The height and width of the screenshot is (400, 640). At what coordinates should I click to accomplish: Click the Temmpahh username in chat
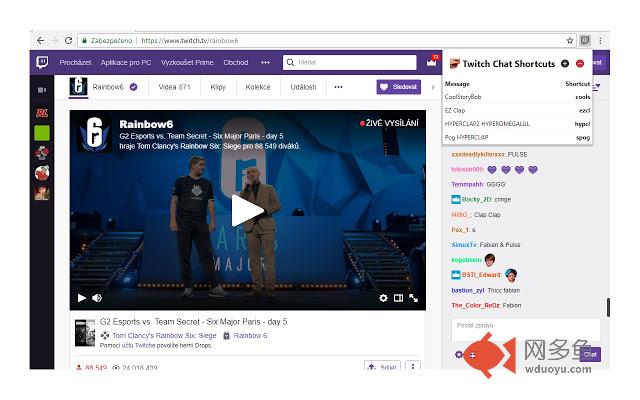pyautogui.click(x=467, y=184)
